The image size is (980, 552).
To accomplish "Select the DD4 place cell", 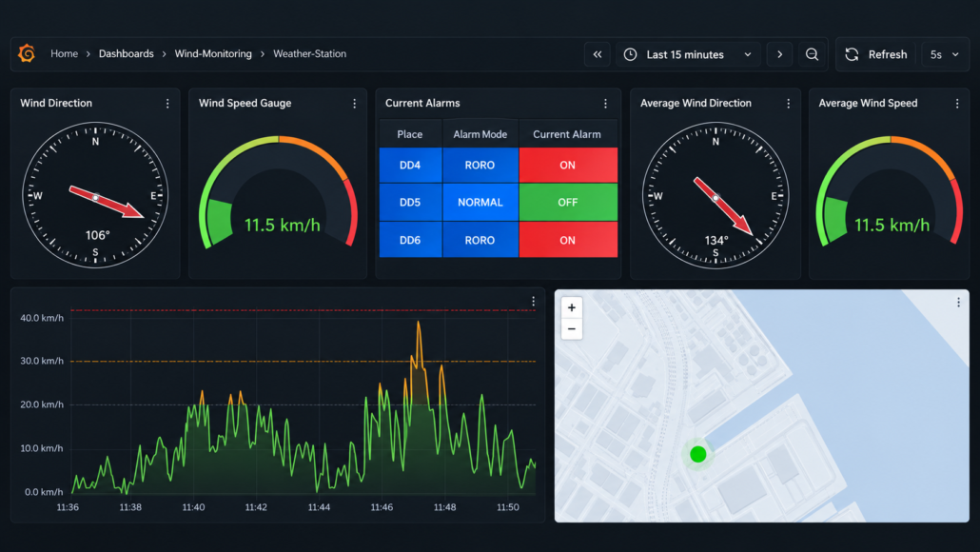I will 410,165.
